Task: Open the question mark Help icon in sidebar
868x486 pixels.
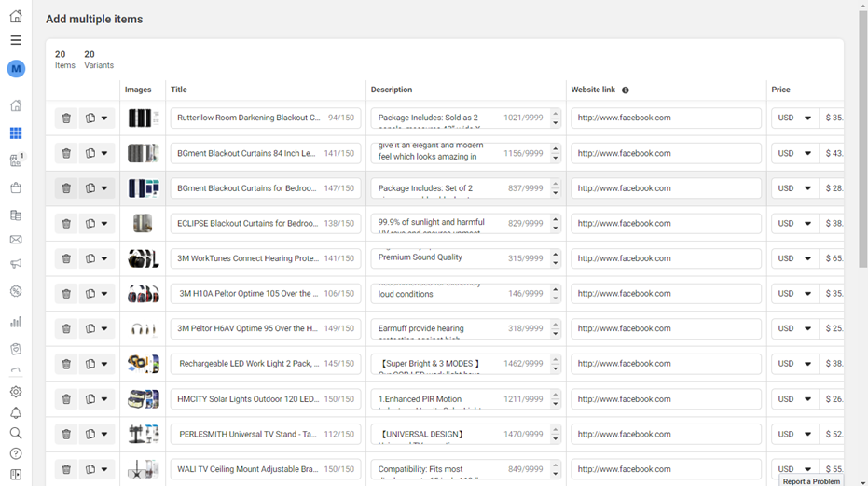Action: (x=16, y=453)
